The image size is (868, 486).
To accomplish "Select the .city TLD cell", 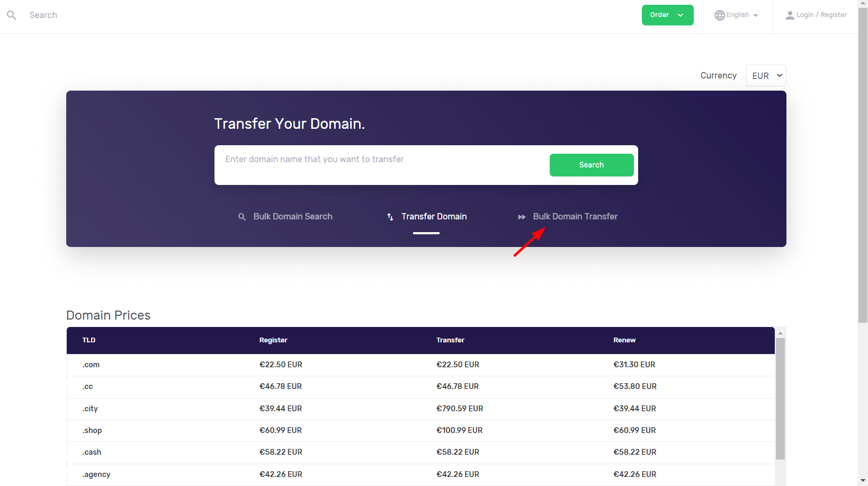I will click(90, 409).
